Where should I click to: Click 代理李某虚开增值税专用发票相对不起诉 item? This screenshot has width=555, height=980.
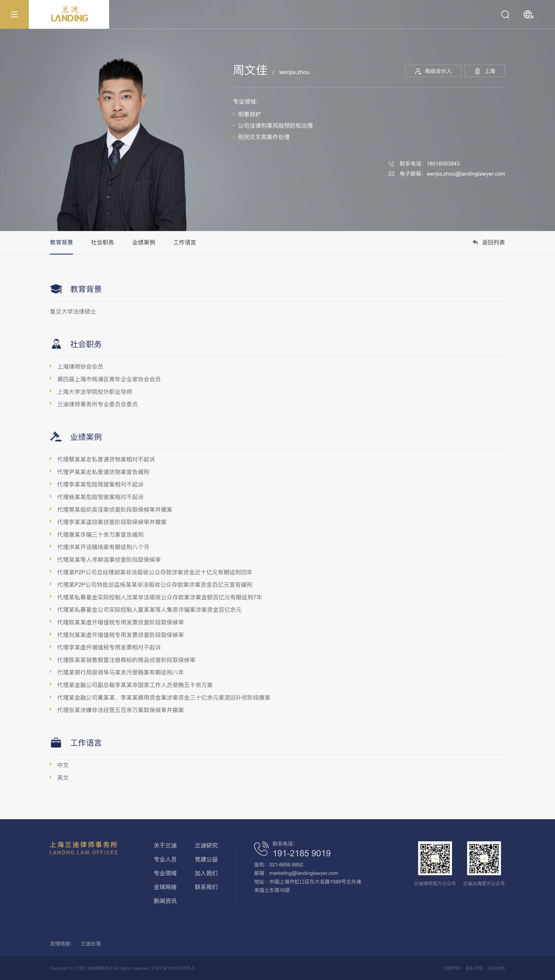pyautogui.click(x=109, y=647)
